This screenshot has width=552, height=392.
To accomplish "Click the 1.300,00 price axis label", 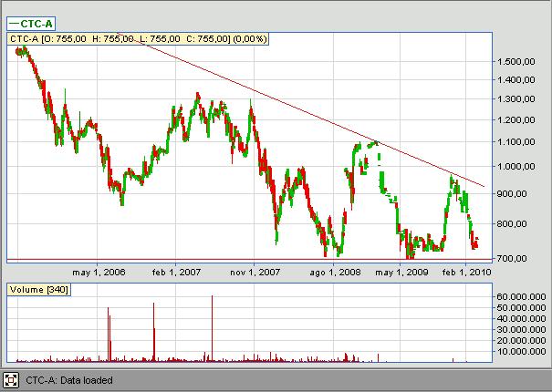I will pos(516,99).
